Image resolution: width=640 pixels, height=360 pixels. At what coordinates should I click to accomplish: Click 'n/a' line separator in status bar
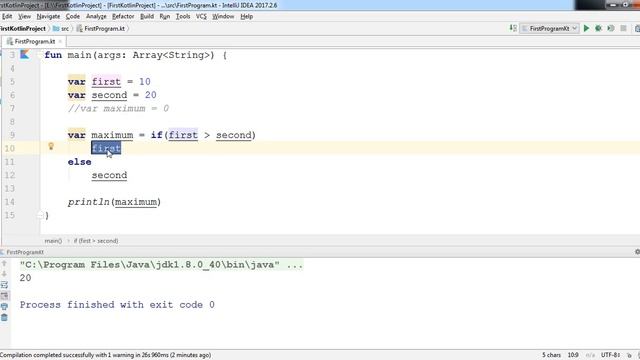coord(590,355)
